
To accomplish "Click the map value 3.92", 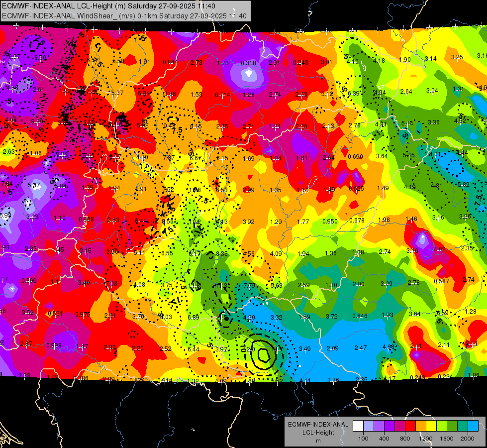I will pos(248,222).
